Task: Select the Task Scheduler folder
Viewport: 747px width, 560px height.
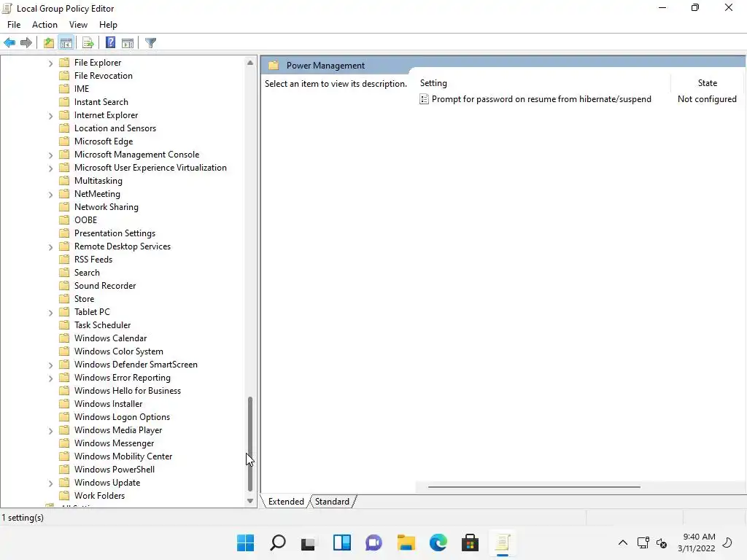Action: [102, 325]
